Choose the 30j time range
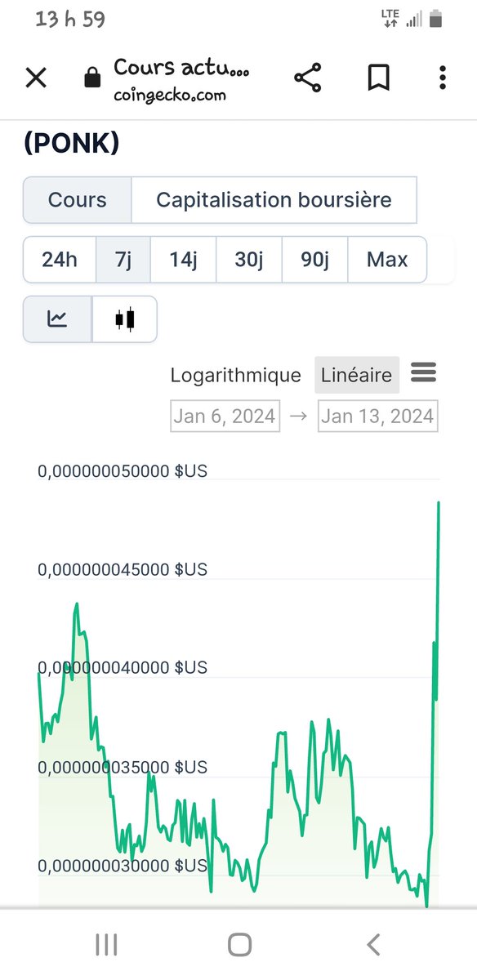This screenshot has height=980, width=477. click(x=249, y=260)
